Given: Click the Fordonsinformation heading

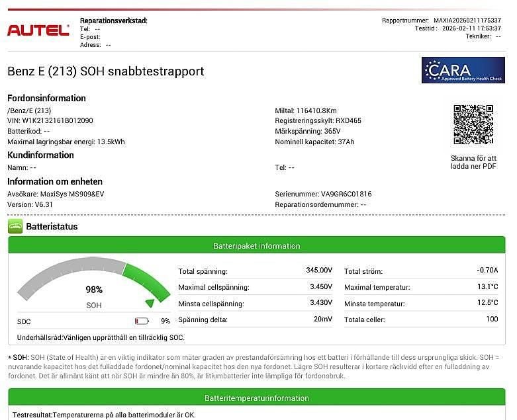Looking at the screenshot, I should (x=46, y=98).
